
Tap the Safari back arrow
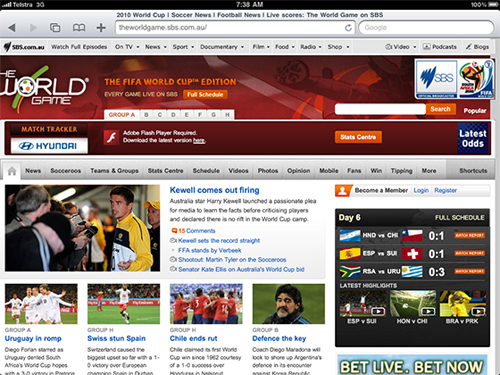click(12, 28)
